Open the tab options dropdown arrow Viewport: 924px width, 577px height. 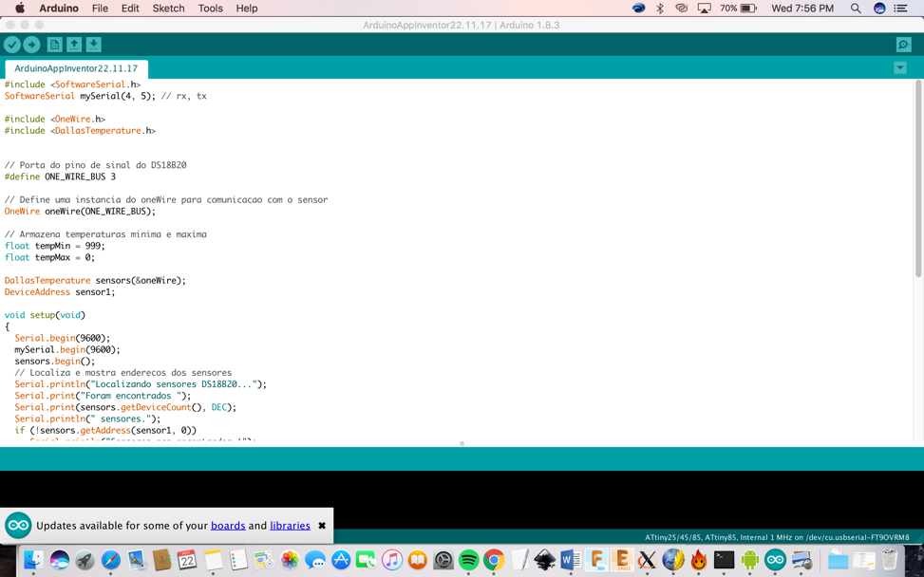tap(900, 67)
